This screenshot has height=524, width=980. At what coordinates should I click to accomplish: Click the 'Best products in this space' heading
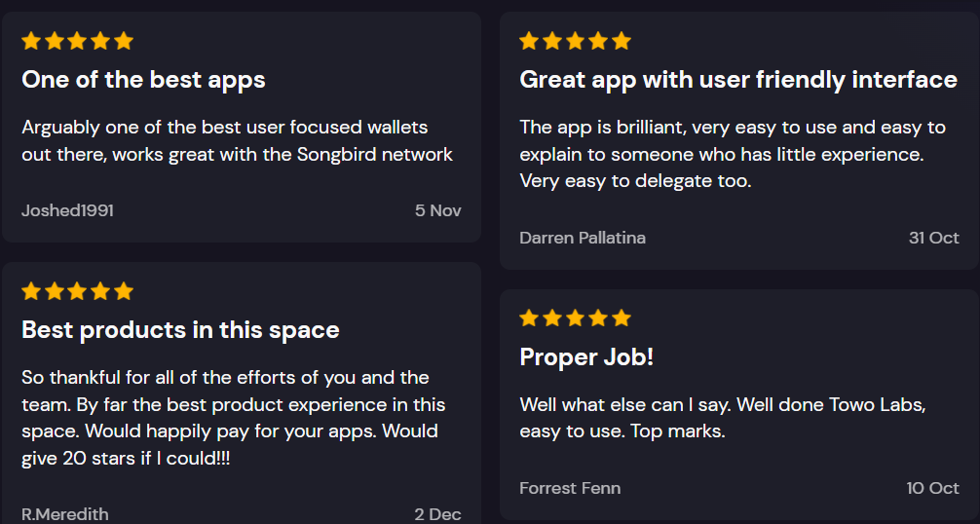pos(180,330)
